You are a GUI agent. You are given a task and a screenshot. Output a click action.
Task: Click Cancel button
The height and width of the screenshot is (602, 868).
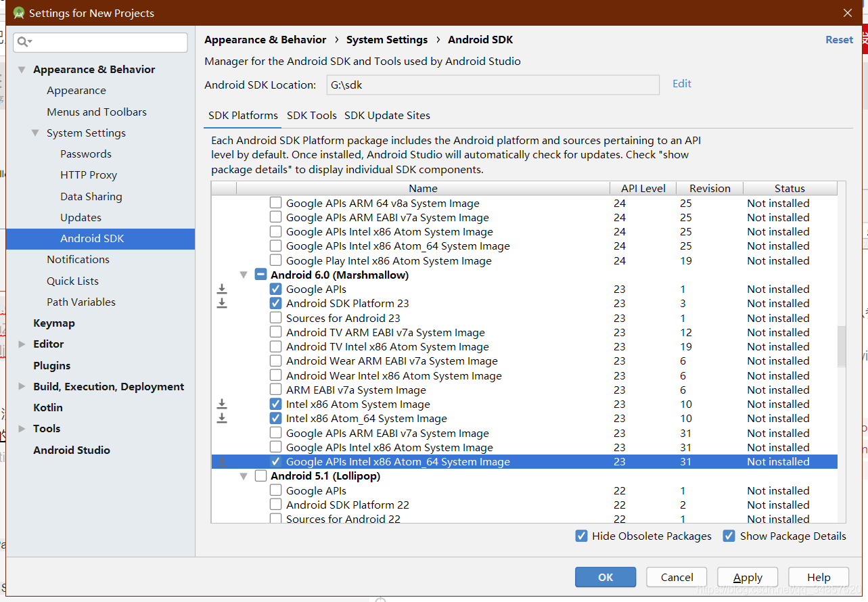[677, 577]
